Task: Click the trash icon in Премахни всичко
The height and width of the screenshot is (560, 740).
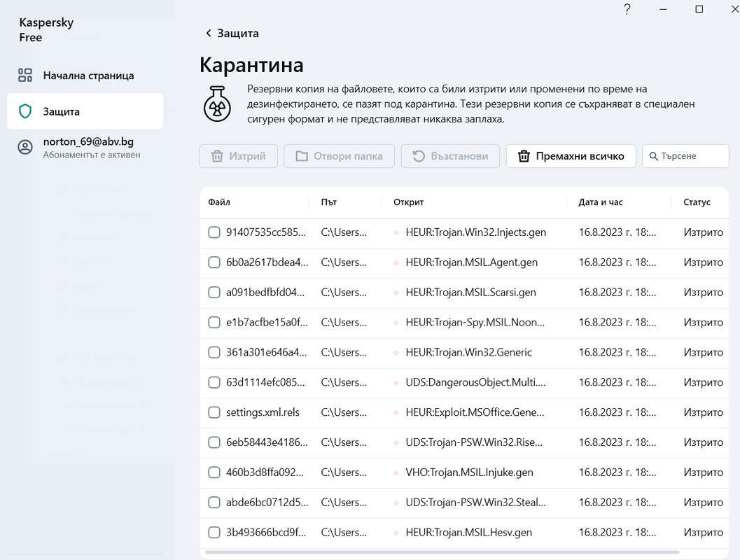Action: [x=524, y=156]
